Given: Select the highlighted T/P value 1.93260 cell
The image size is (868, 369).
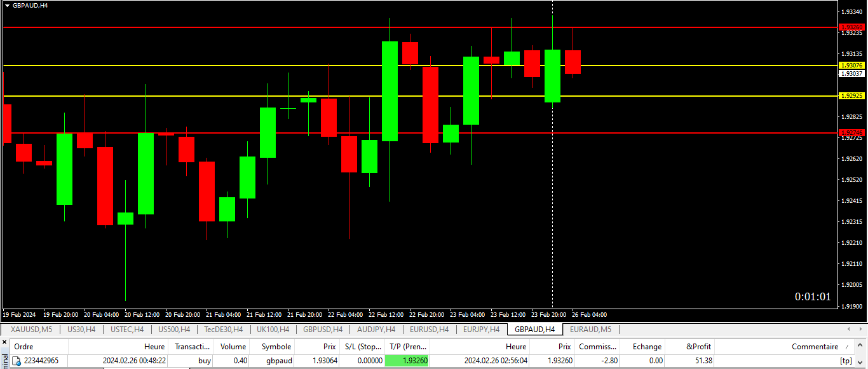Looking at the screenshot, I should (407, 361).
